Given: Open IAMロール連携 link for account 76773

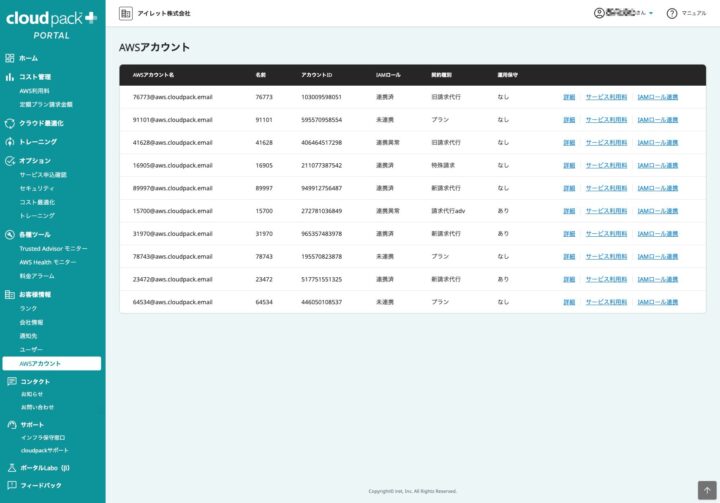Looking at the screenshot, I should coord(658,97).
